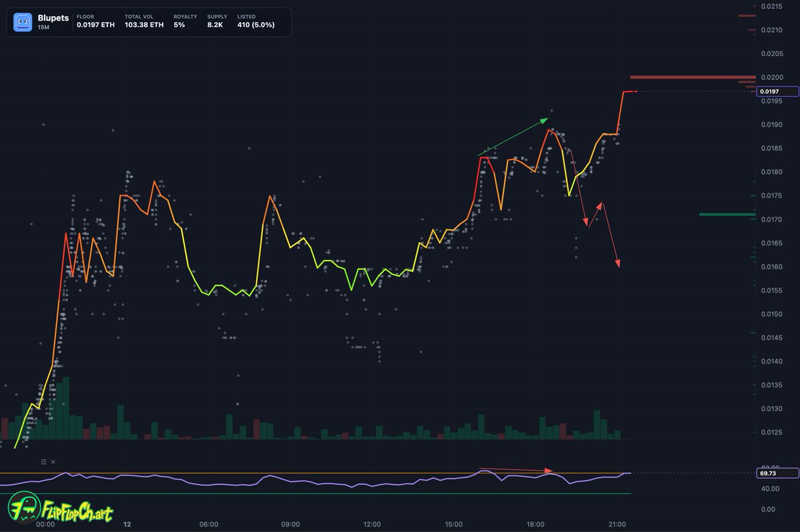
Task: Click the 21:00 time axis label
Action: click(x=617, y=524)
